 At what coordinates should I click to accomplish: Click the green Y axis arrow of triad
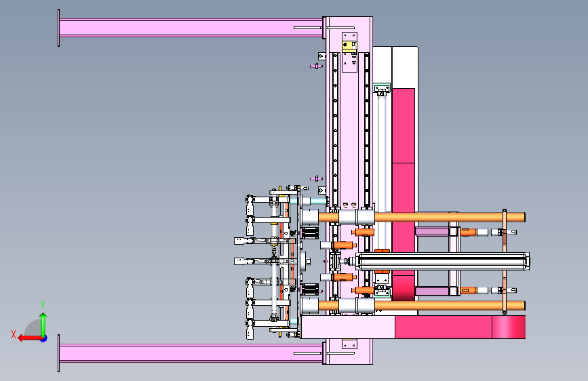[43, 324]
